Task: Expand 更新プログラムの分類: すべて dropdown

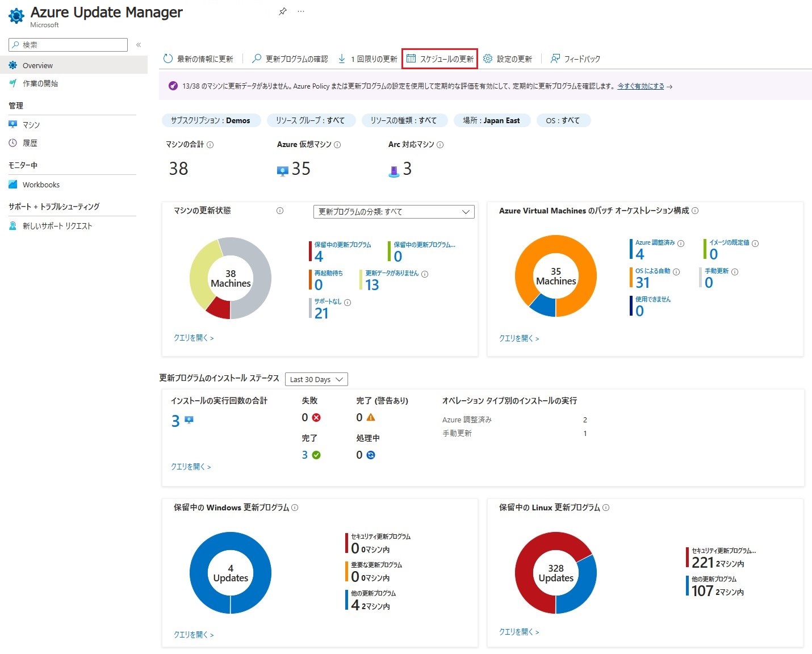Action: (394, 212)
